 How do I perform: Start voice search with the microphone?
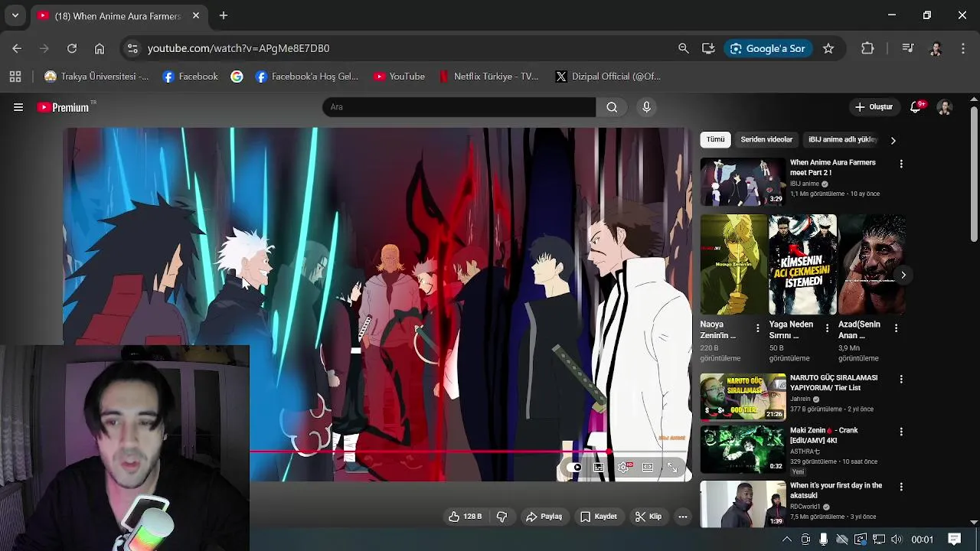coord(646,107)
